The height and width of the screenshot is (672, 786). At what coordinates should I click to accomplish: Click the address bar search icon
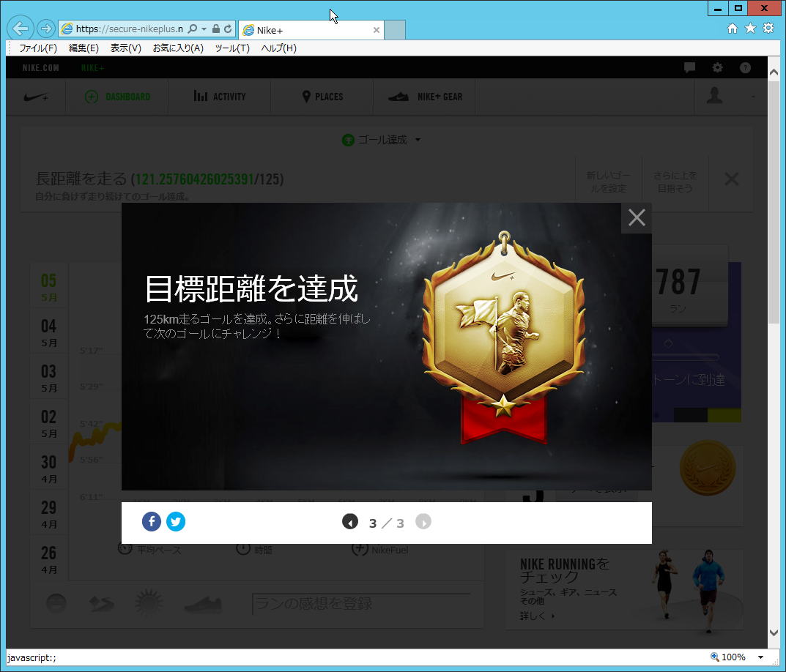[193, 29]
